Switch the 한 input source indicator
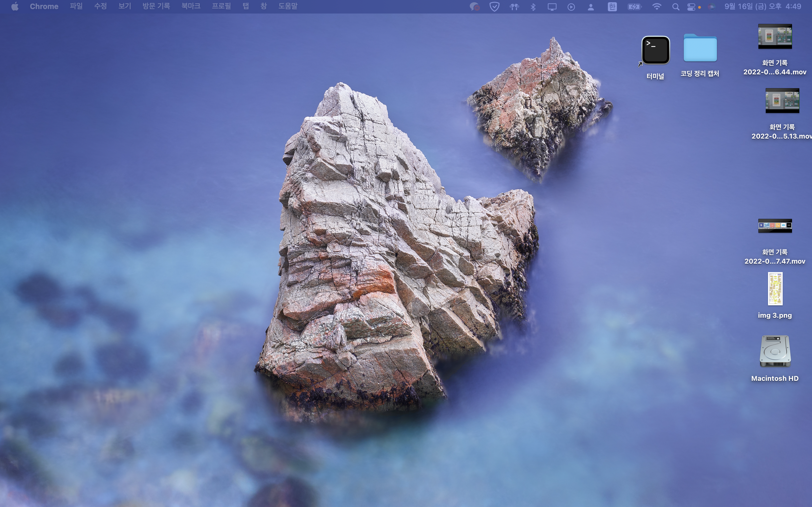Viewport: 812px width, 507px height. tap(612, 7)
